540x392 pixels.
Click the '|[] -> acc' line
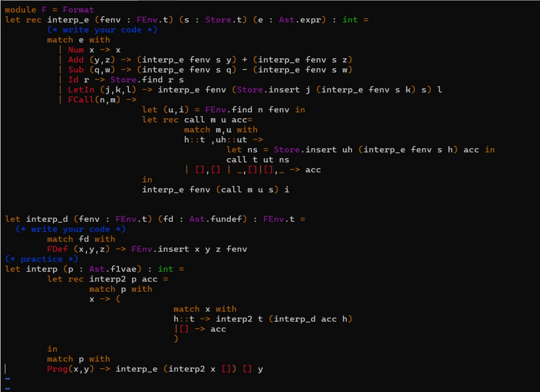tap(200, 329)
